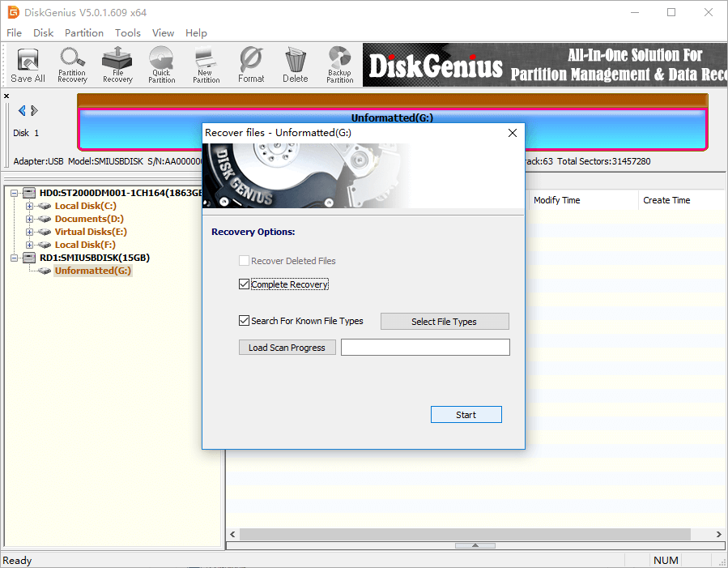Screen dimensions: 728x568
Task: Click the Save All toolbar icon
Action: (x=28, y=66)
